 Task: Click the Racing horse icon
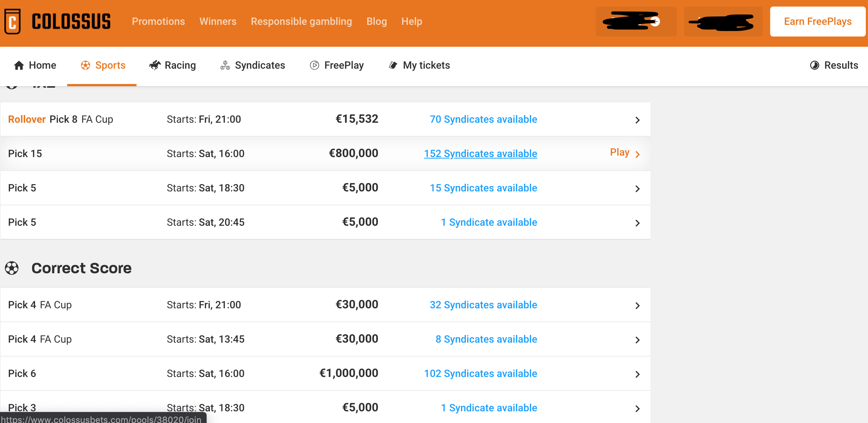click(x=155, y=65)
